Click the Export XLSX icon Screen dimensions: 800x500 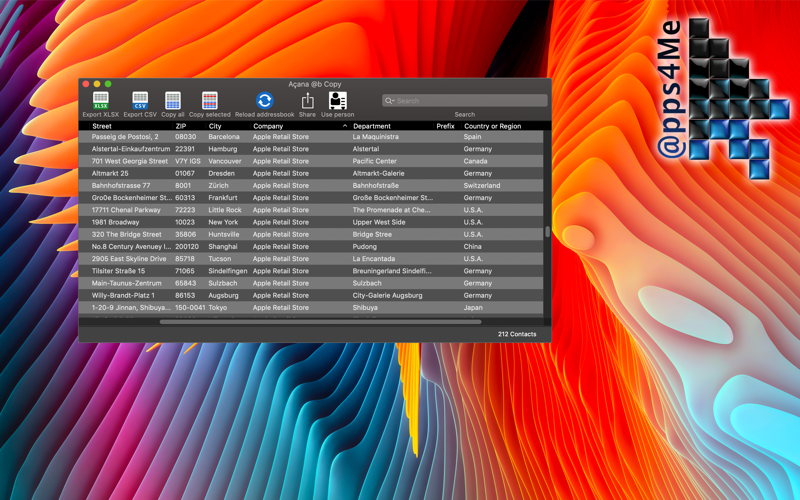coord(101,100)
